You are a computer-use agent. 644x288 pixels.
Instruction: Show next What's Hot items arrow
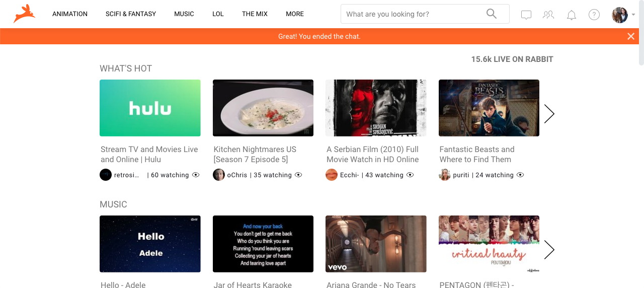point(549,114)
